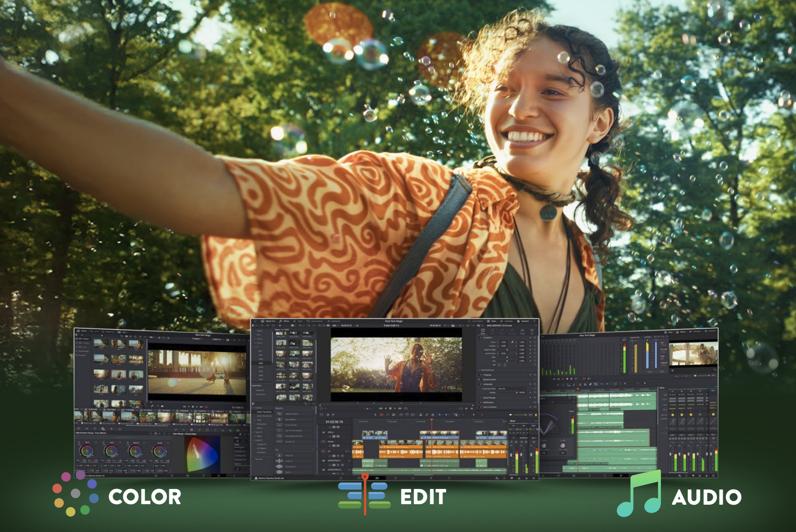Toggle linked selection chain icon in Edit toolbar
The height and width of the screenshot is (532, 796).
[427, 415]
